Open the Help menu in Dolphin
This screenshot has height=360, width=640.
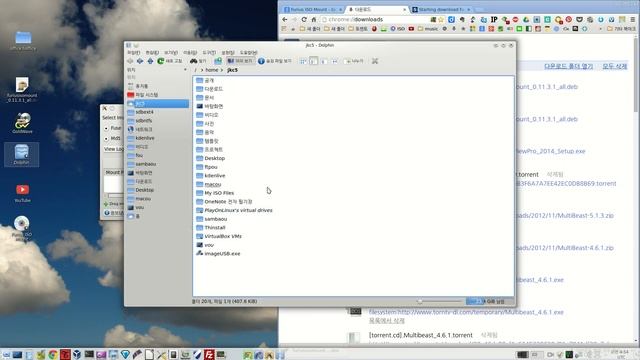pos(249,53)
